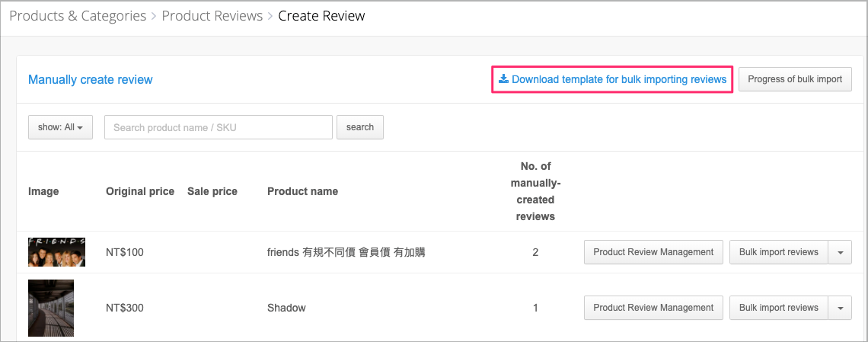Screen dimensions: 868x342
Task: Bulk import reviews for Shadow product
Action: (778, 308)
